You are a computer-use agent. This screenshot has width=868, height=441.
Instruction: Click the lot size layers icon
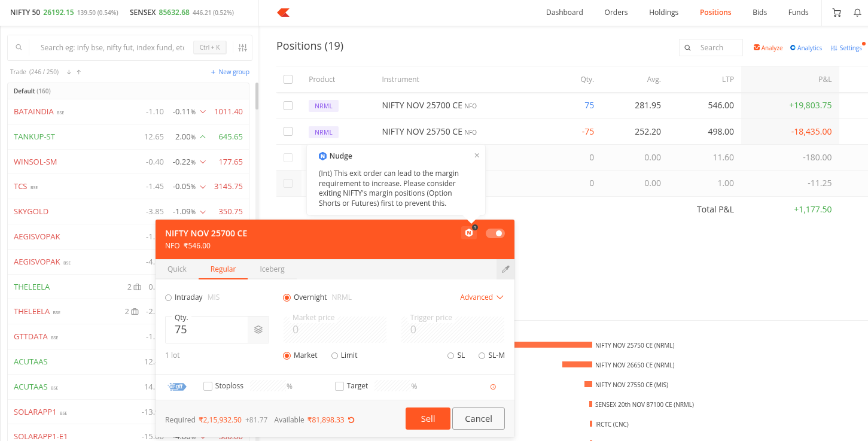(258, 330)
